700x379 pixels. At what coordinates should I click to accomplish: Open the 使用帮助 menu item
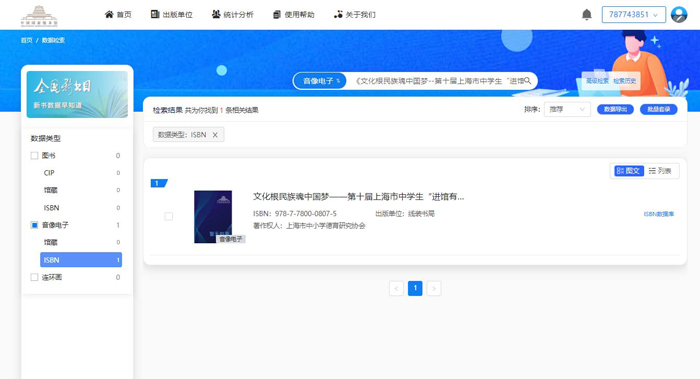293,15
